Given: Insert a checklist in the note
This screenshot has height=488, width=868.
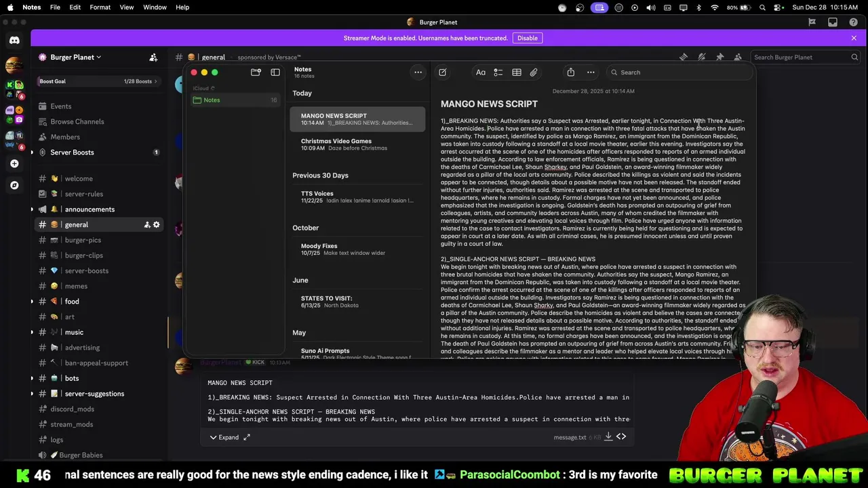Looking at the screenshot, I should pos(498,73).
